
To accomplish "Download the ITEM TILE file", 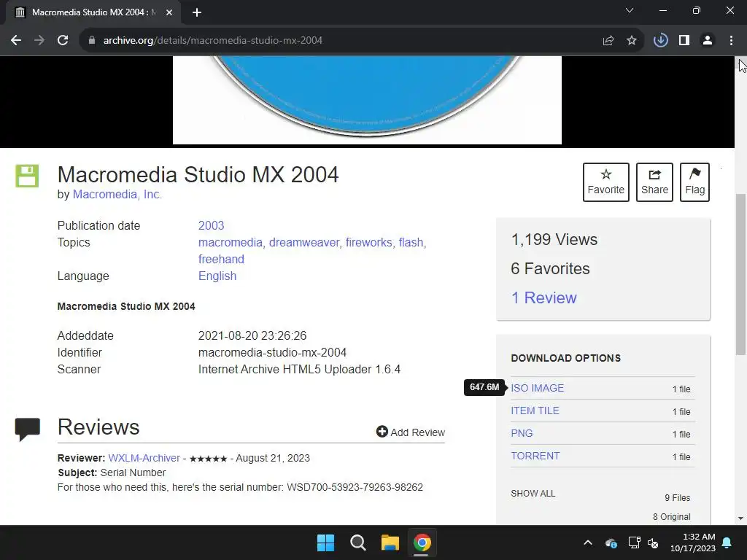I will 535,411.
